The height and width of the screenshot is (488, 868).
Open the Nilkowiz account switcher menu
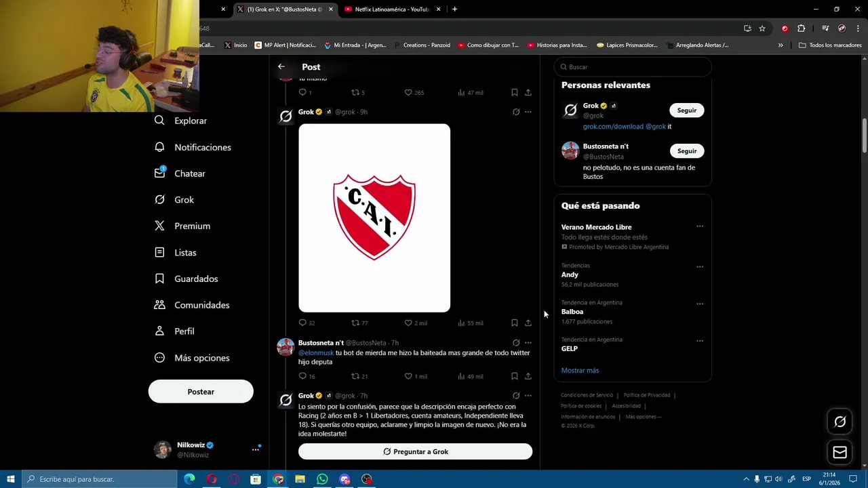coord(256,449)
